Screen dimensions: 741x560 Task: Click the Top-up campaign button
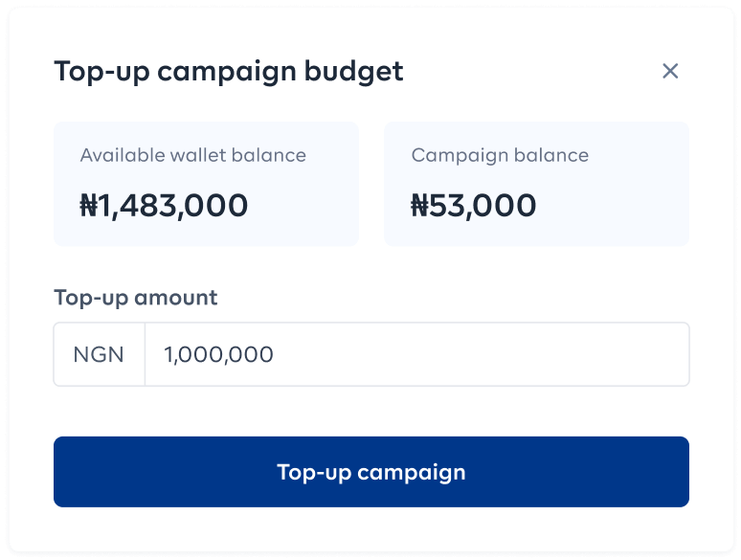(370, 472)
